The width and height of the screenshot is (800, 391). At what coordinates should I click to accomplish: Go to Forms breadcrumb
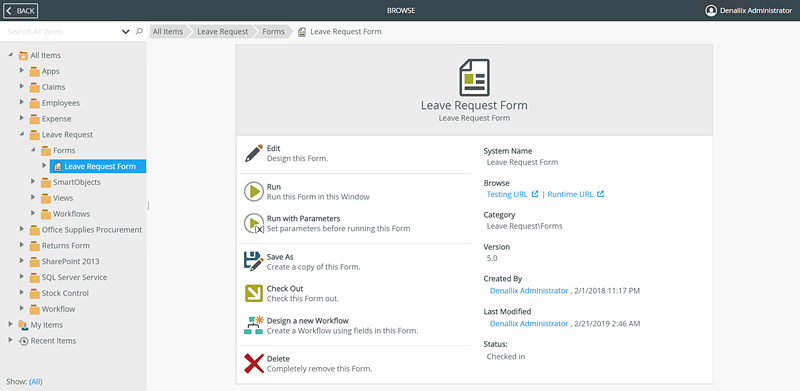[x=273, y=32]
